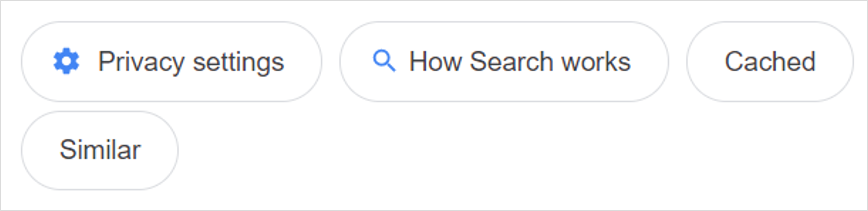Viewport: 868px width, 211px height.
Task: Open How Search works
Action: [504, 62]
